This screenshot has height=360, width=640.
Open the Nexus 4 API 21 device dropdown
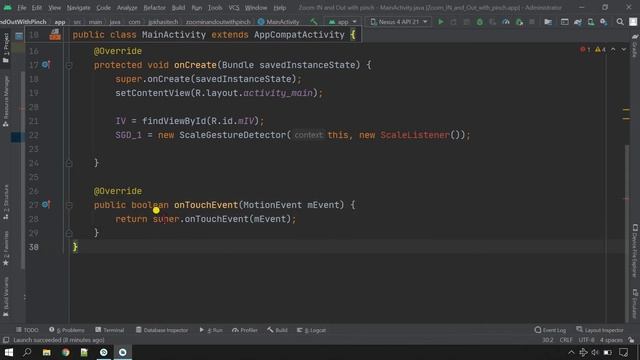click(x=398, y=22)
